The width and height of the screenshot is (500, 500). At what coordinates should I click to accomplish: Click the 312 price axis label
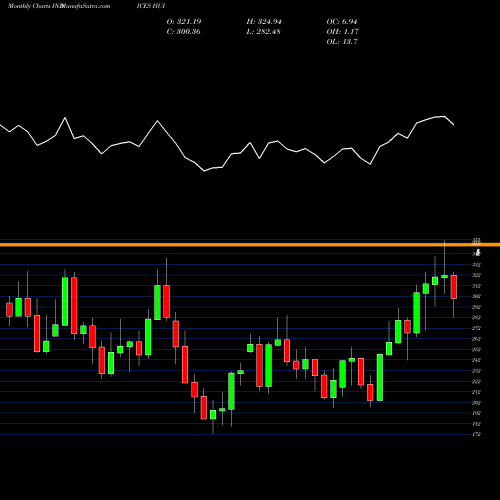tap(476, 286)
